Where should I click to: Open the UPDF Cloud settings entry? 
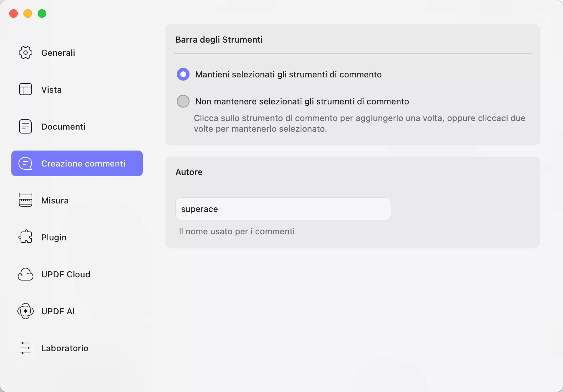coord(66,274)
